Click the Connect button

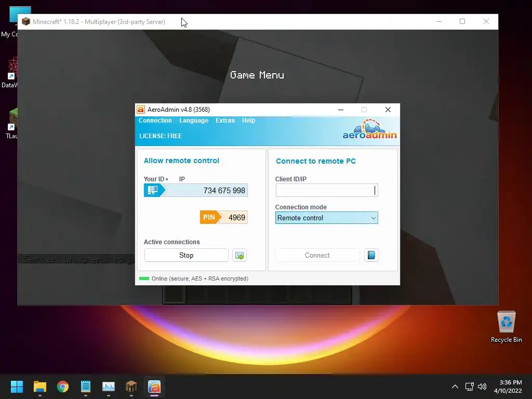(x=317, y=255)
